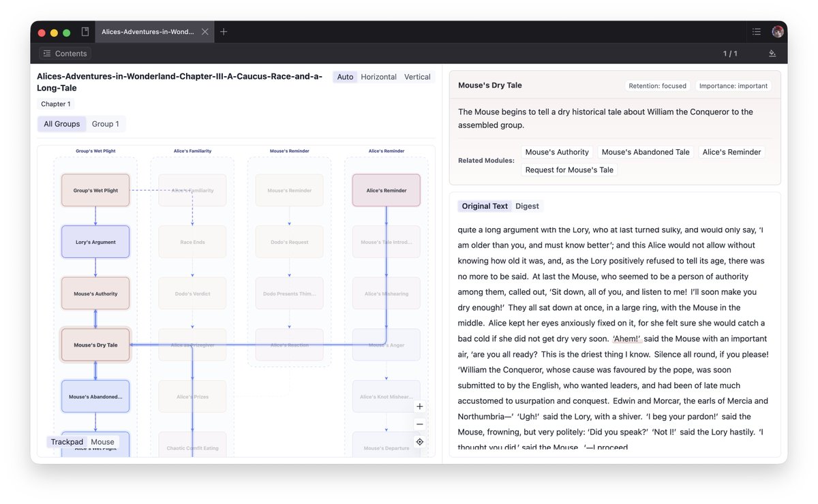818x504 pixels.
Task: Switch the layout to Auto
Action: click(345, 77)
